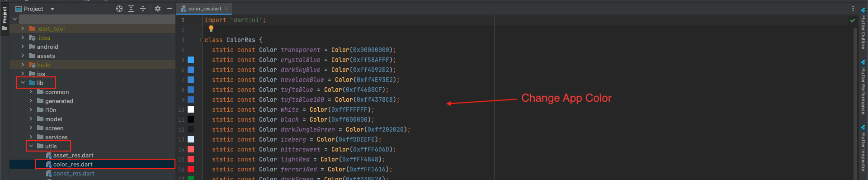The width and height of the screenshot is (868, 180).
Task: Click the crystalBlue gutter color swatch
Action: pos(191,60)
